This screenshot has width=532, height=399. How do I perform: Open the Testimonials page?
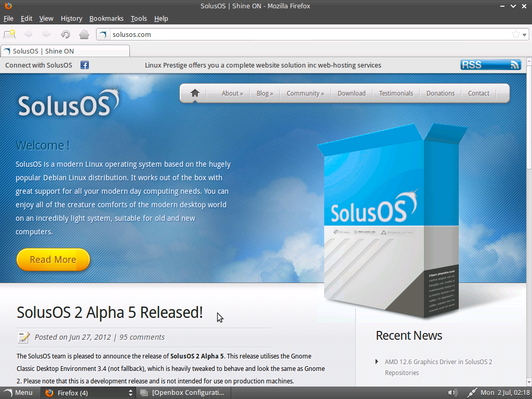point(396,94)
